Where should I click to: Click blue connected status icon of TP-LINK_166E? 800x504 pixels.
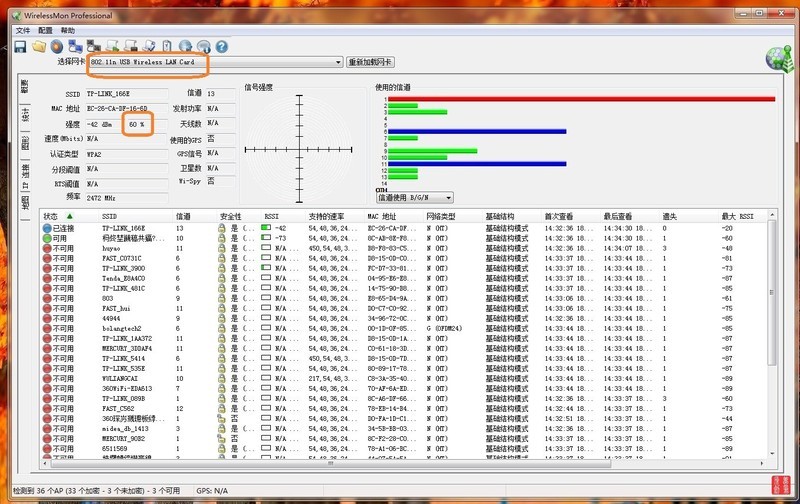47,229
